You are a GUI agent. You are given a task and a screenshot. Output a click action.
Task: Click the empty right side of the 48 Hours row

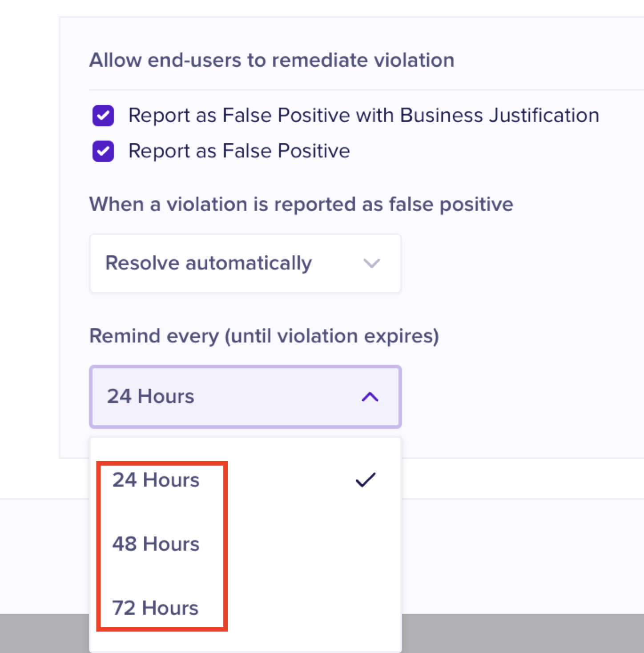[x=320, y=544]
